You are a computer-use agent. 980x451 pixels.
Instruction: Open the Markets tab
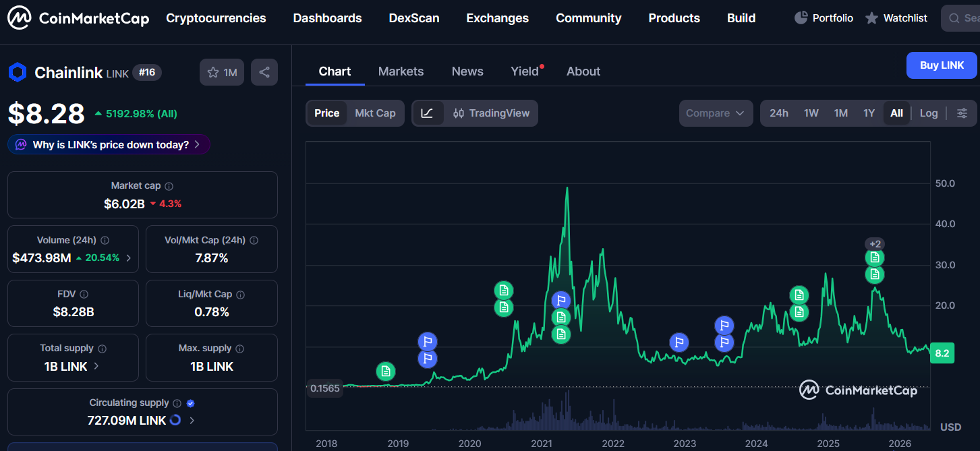point(401,71)
